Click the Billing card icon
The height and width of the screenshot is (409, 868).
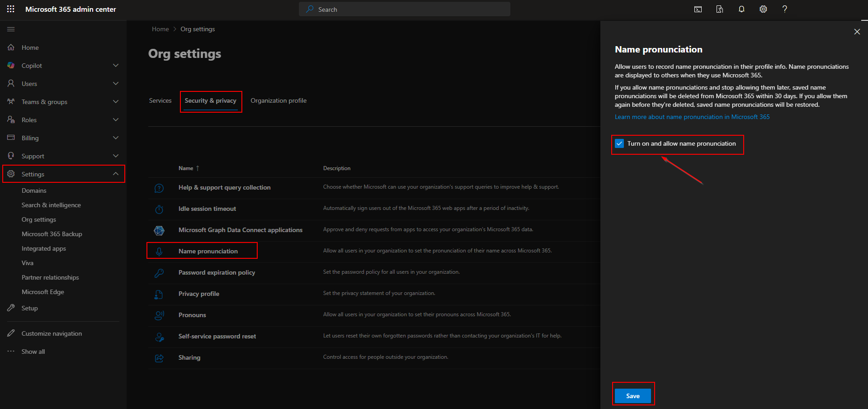(11, 138)
